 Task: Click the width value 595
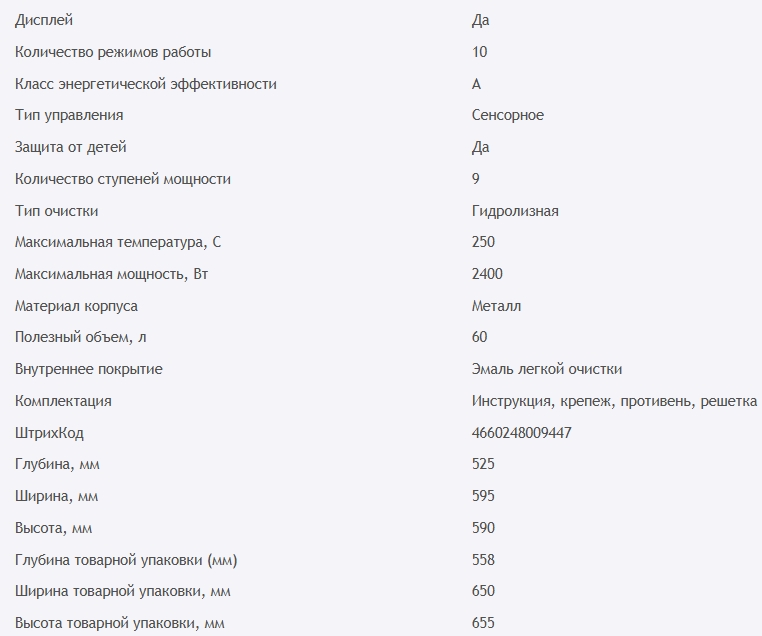(x=483, y=496)
